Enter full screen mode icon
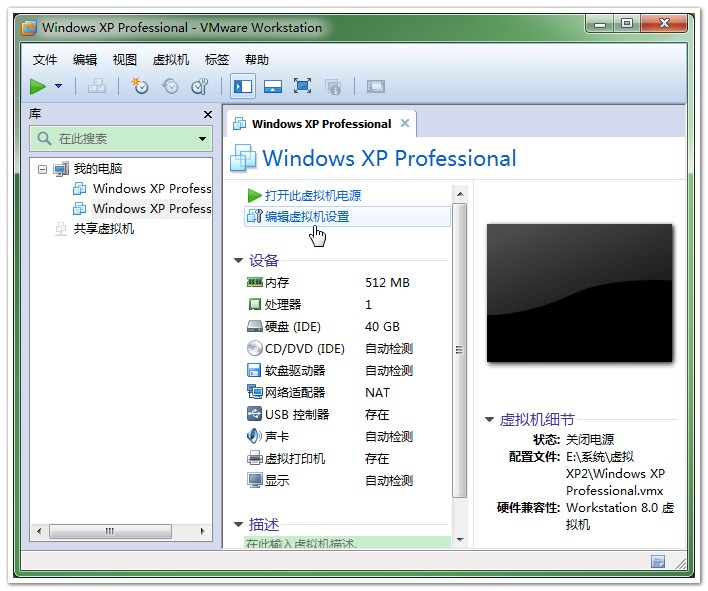 tap(303, 86)
